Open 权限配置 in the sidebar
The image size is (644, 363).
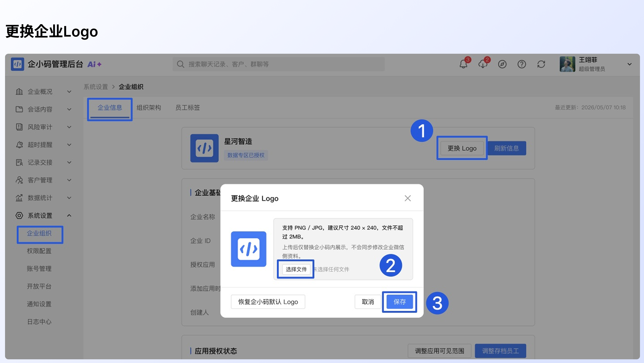39,251
